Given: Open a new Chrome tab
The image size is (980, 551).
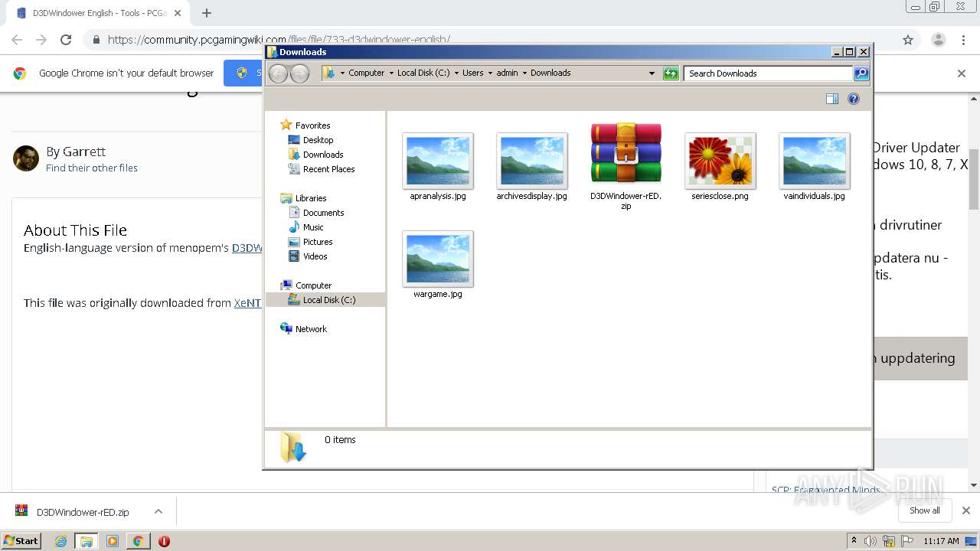Looking at the screenshot, I should [207, 13].
